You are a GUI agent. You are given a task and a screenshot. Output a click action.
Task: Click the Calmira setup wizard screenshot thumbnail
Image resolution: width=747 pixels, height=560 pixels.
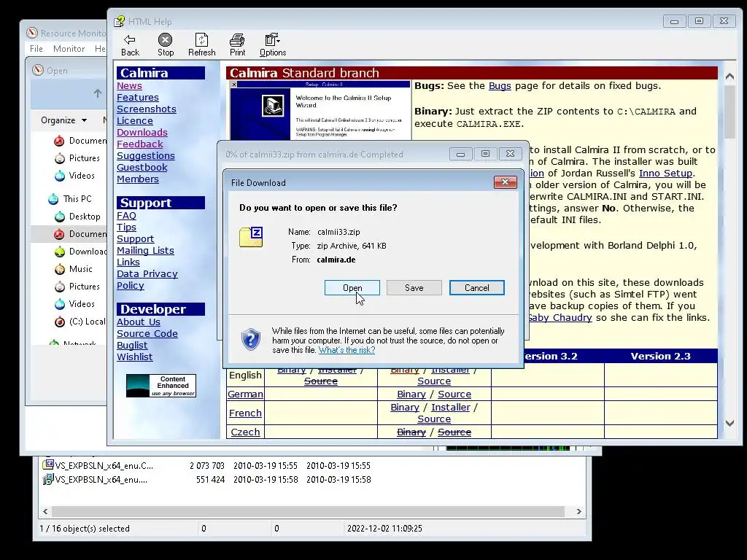coord(320,111)
